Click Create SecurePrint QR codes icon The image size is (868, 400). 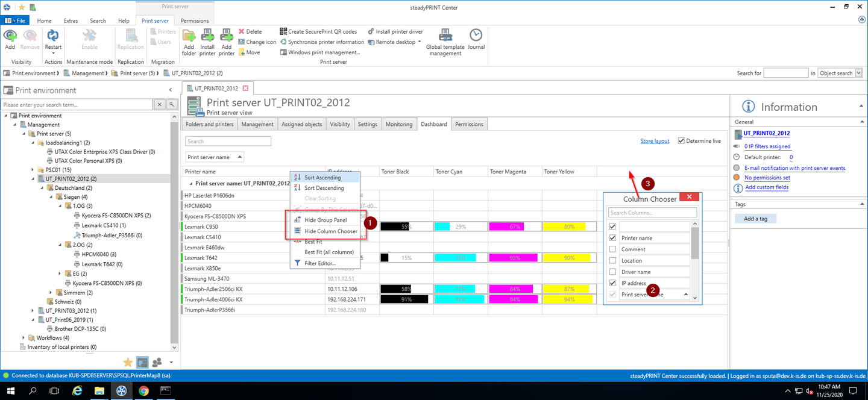(x=283, y=32)
